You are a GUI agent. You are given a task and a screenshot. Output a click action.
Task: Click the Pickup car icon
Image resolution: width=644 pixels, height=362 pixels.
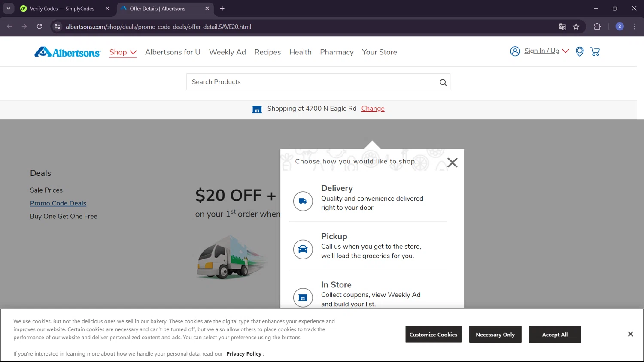tap(303, 249)
